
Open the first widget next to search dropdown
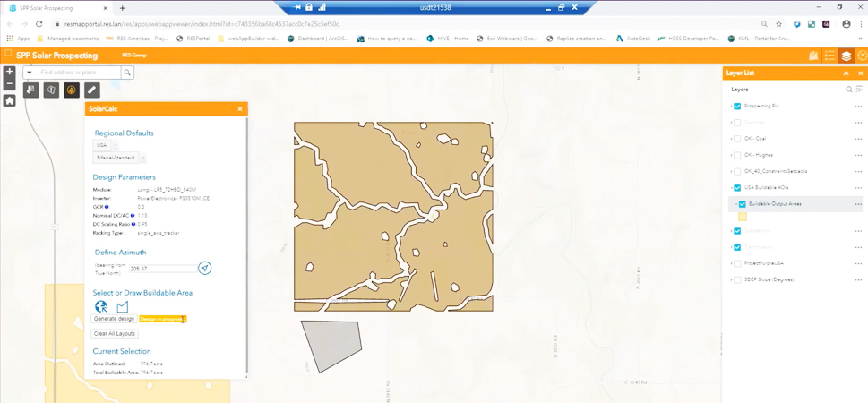coord(31,90)
